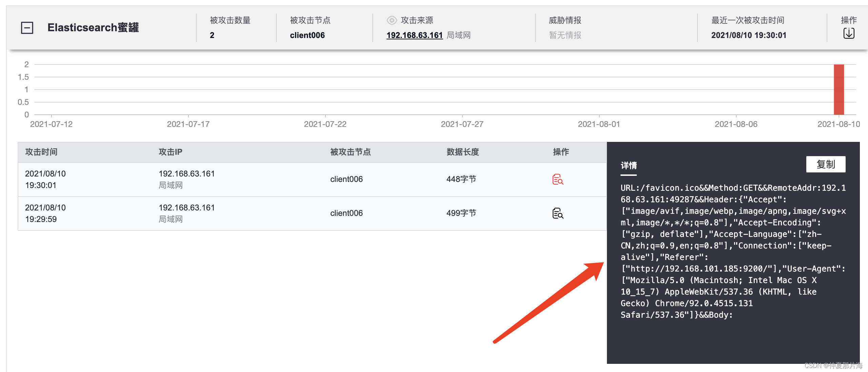Click the detail text starting with URL:/favicon.ico
The image size is (868, 372).
coord(733,252)
